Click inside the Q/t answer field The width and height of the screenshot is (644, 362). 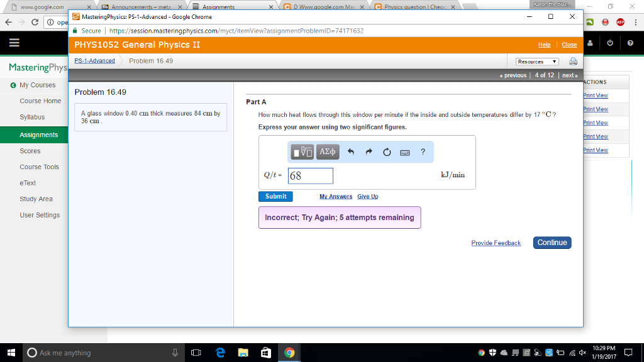(x=310, y=175)
